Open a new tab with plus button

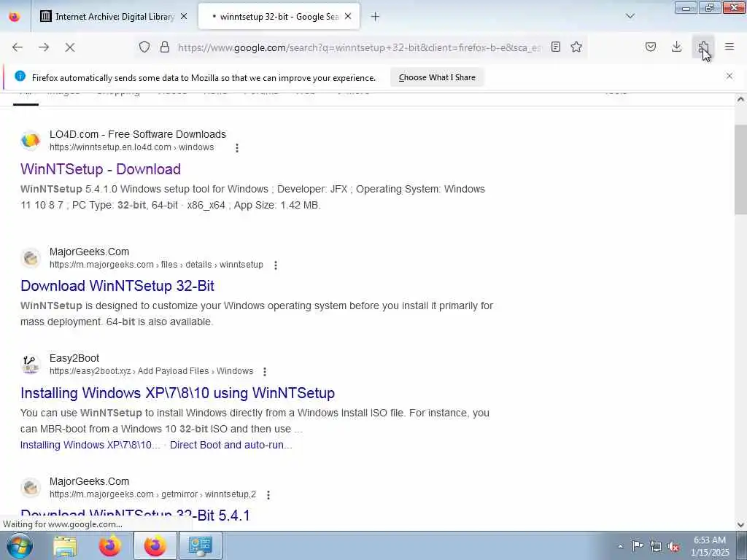[x=376, y=17]
